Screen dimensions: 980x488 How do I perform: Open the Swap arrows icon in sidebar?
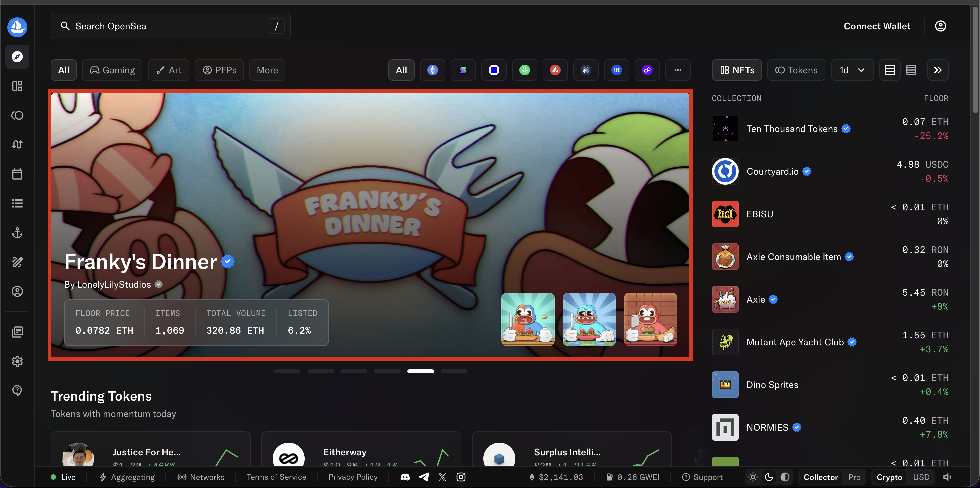click(17, 145)
